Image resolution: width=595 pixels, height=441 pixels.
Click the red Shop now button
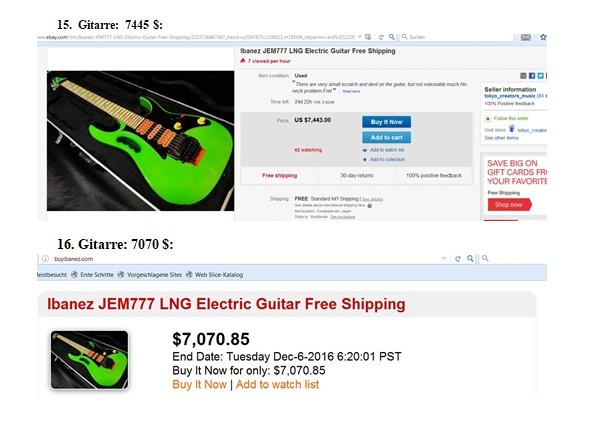(x=509, y=205)
